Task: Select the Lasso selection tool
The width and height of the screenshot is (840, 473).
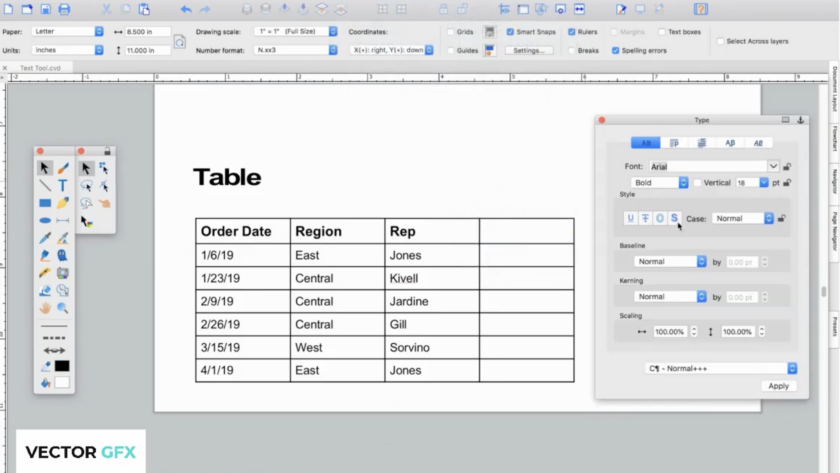Action: 86,186
